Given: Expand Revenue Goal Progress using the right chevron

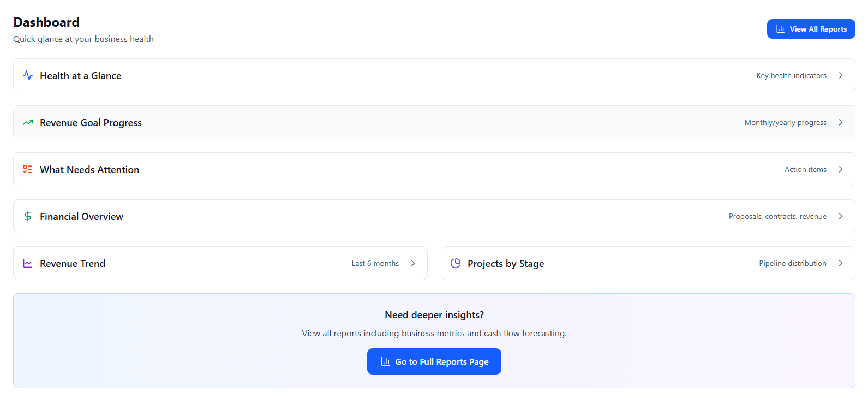Looking at the screenshot, I should click(841, 122).
